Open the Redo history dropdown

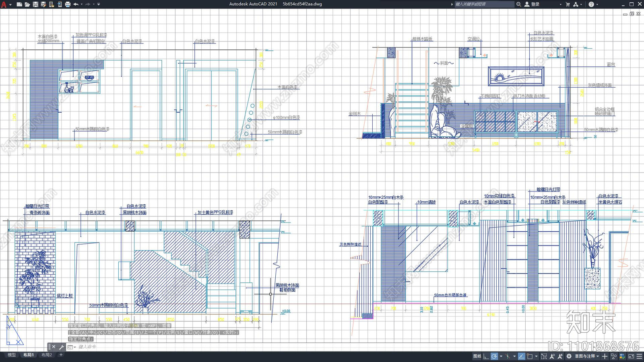coord(94,4)
